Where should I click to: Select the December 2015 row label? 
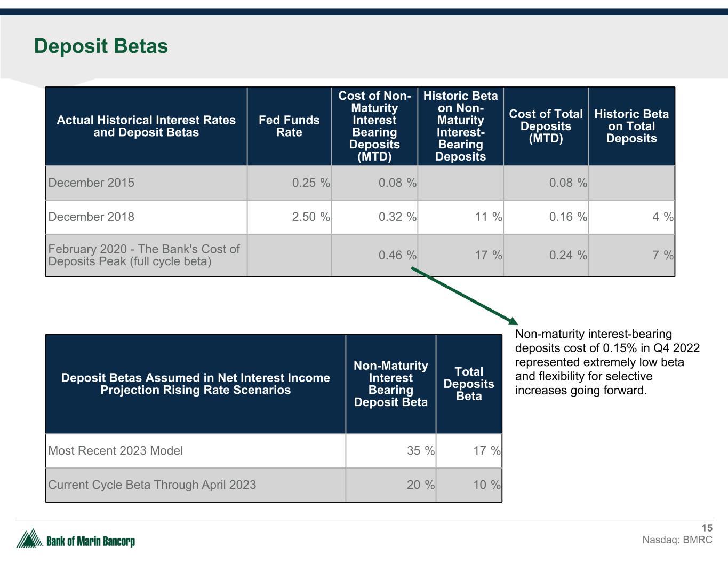coord(91,183)
